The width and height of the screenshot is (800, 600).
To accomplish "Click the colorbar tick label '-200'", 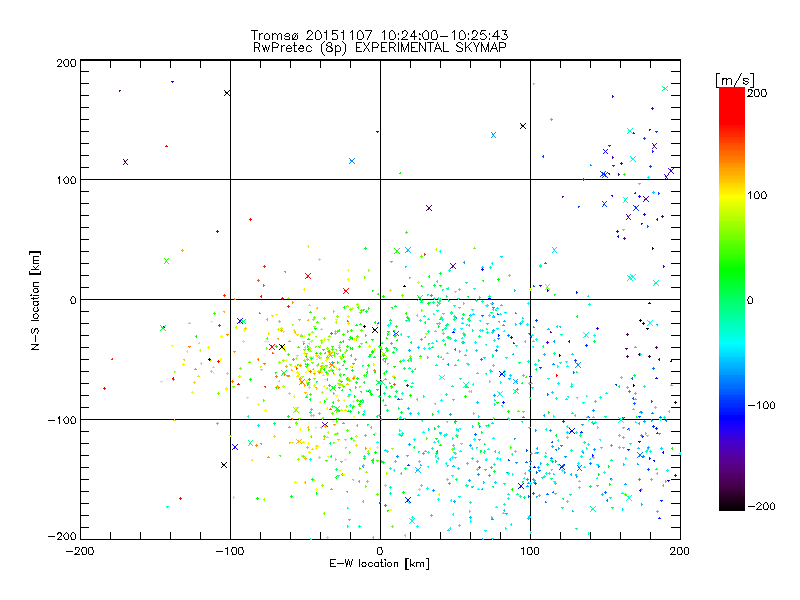I will tap(761, 506).
